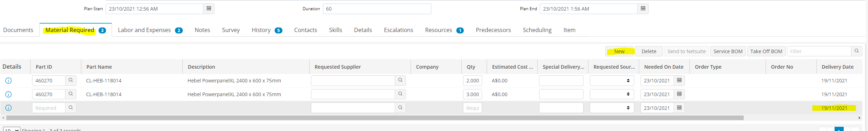Open details info icon for first row
868x131 pixels.
point(8,81)
